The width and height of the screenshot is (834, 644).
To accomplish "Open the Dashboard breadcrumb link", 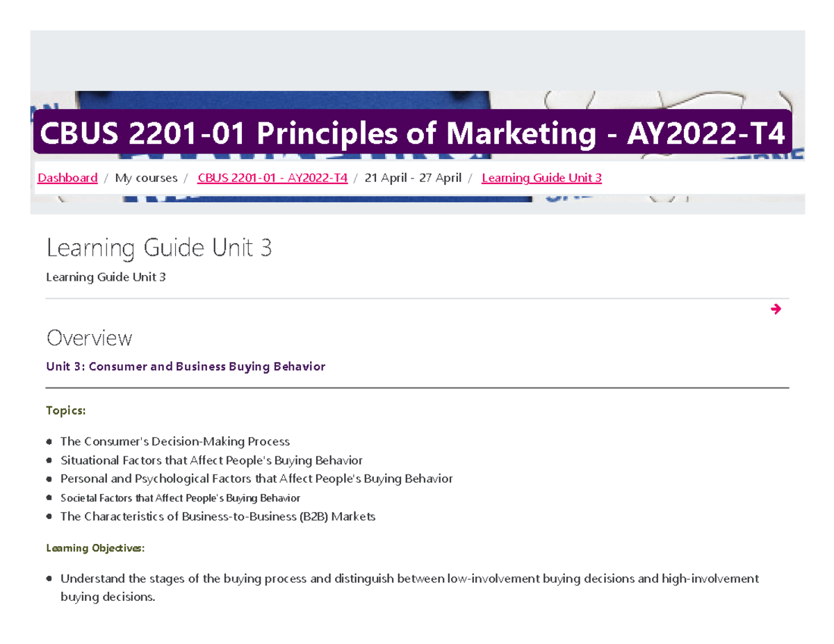I will tap(67, 178).
